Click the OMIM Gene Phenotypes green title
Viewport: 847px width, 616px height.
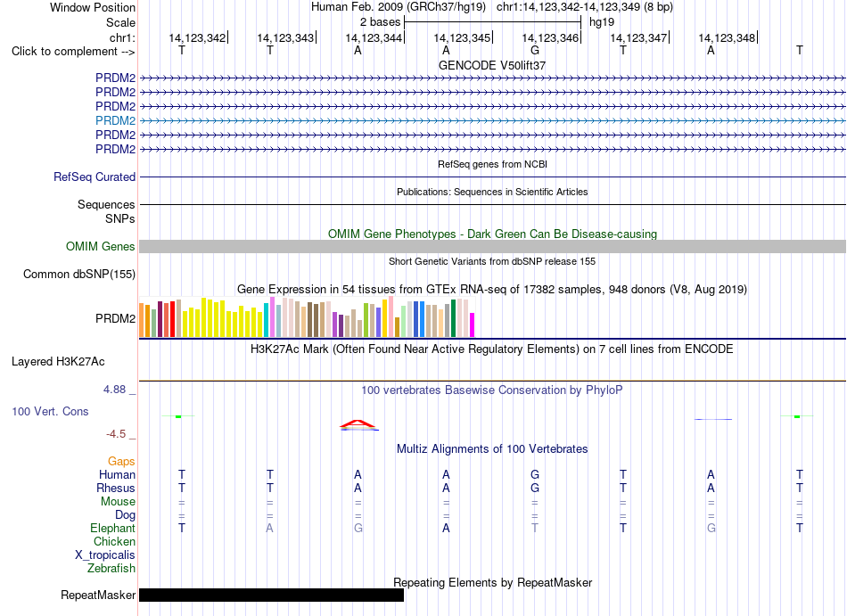coord(492,234)
